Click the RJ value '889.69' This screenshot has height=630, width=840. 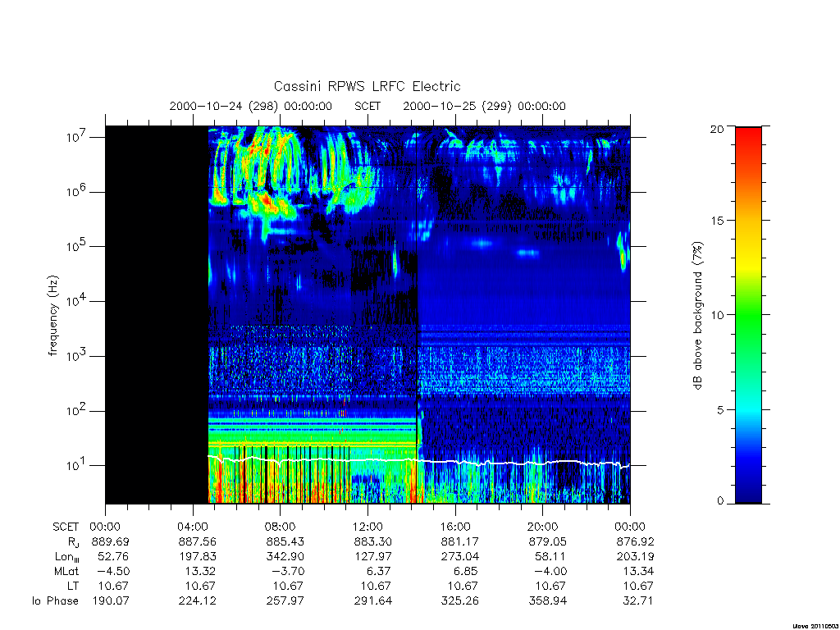tap(111, 541)
